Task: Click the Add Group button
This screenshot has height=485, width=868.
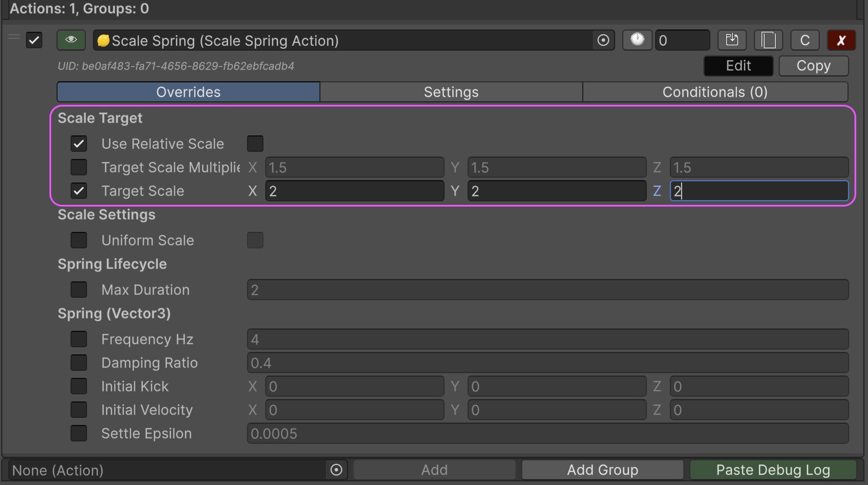Action: (x=602, y=470)
